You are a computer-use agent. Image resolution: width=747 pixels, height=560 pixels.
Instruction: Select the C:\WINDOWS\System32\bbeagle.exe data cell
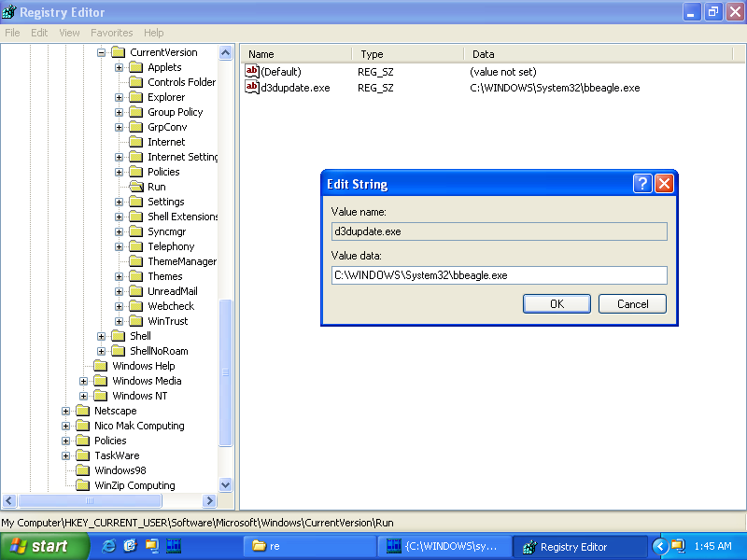[555, 88]
